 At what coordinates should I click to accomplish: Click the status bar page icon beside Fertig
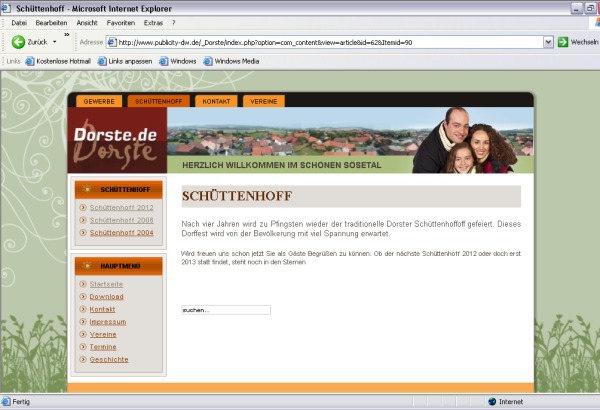pyautogui.click(x=6, y=402)
